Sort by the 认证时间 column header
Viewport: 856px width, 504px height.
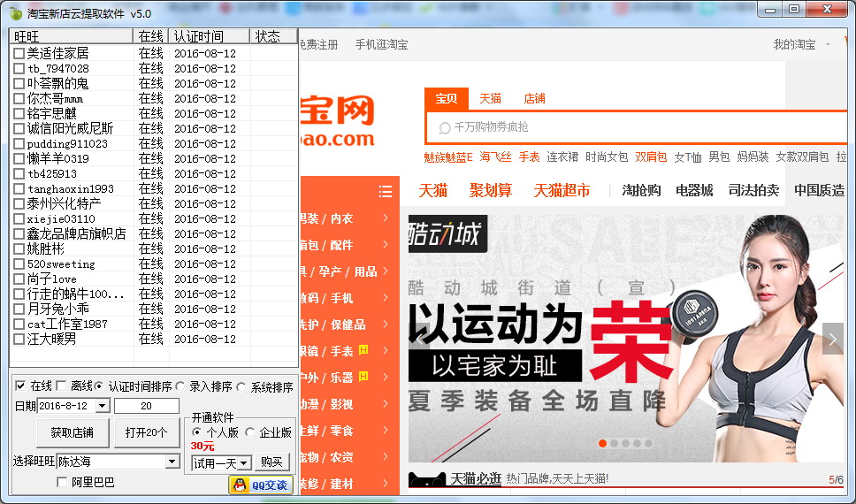pos(209,36)
